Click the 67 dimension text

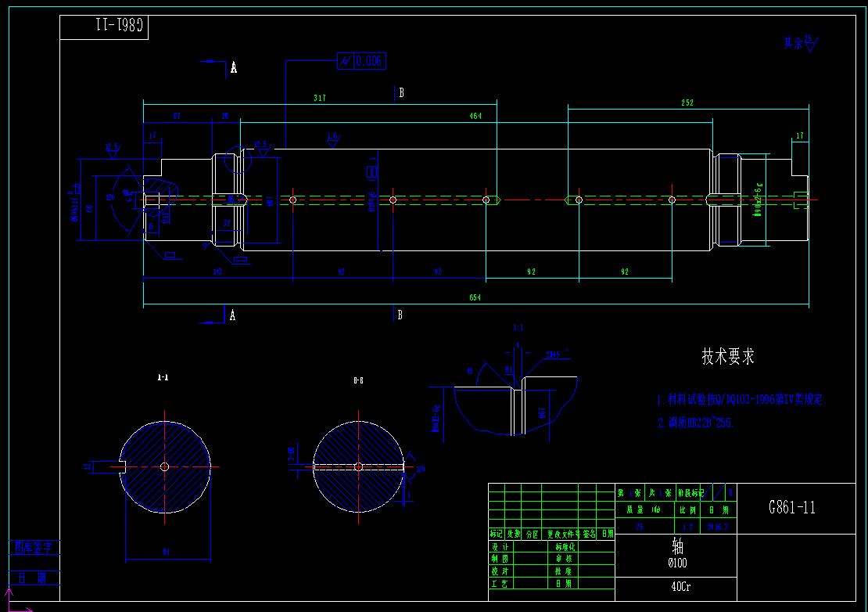177,116
